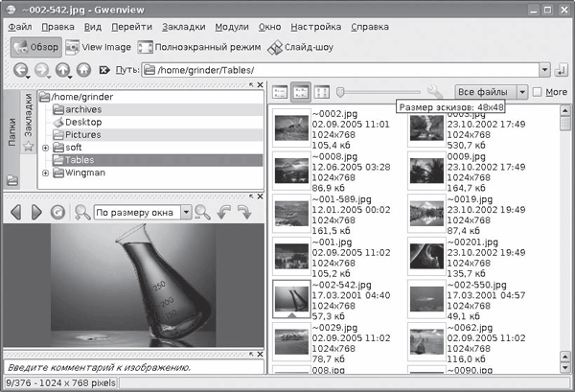Image resolution: width=575 pixels, height=392 pixels.
Task: Open the Настройка menu
Action: (317, 25)
